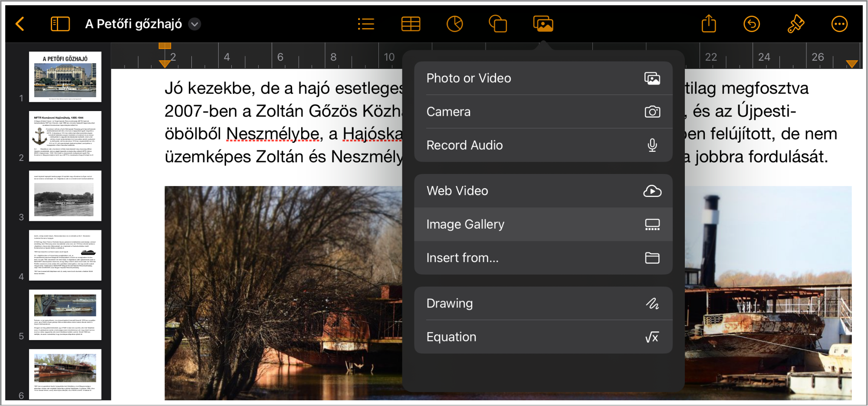Open the paragraph list formatting icon

[366, 24]
